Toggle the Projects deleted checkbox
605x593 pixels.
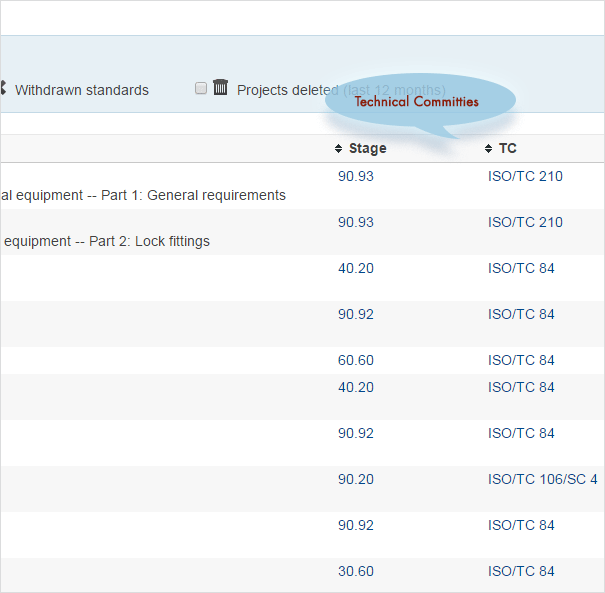201,89
